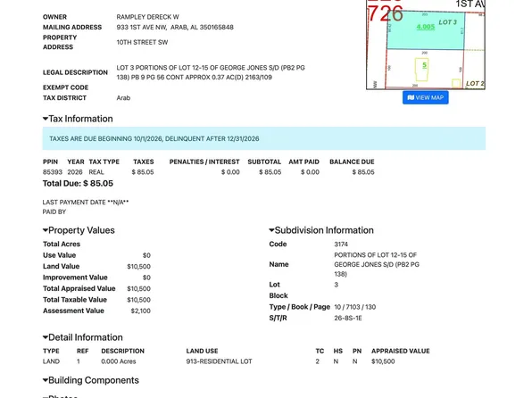Click the VIEW MAP button
This screenshot has width=532, height=398.
pos(425,98)
